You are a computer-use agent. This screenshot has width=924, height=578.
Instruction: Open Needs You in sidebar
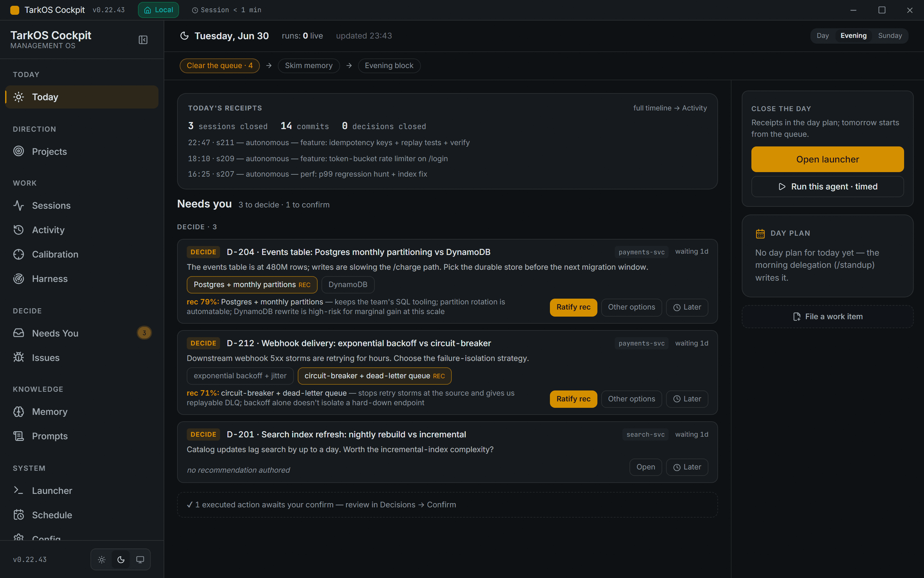(82, 333)
